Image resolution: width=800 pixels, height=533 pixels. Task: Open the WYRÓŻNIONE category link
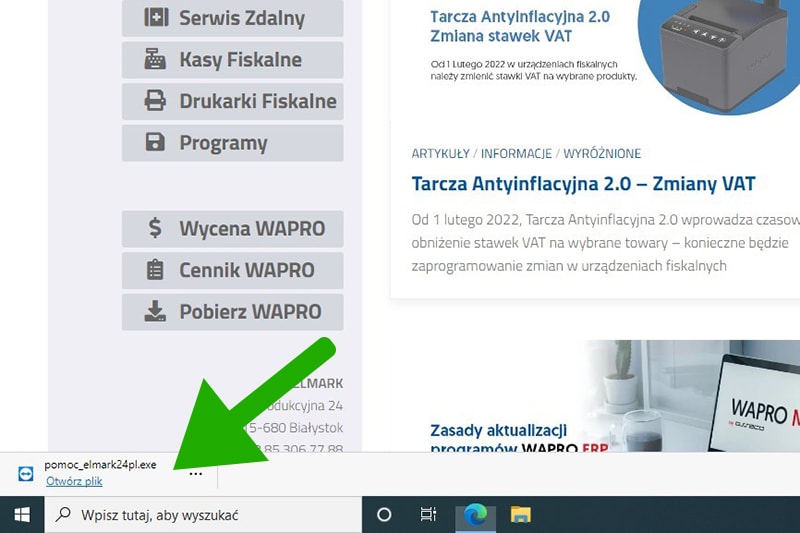click(602, 154)
